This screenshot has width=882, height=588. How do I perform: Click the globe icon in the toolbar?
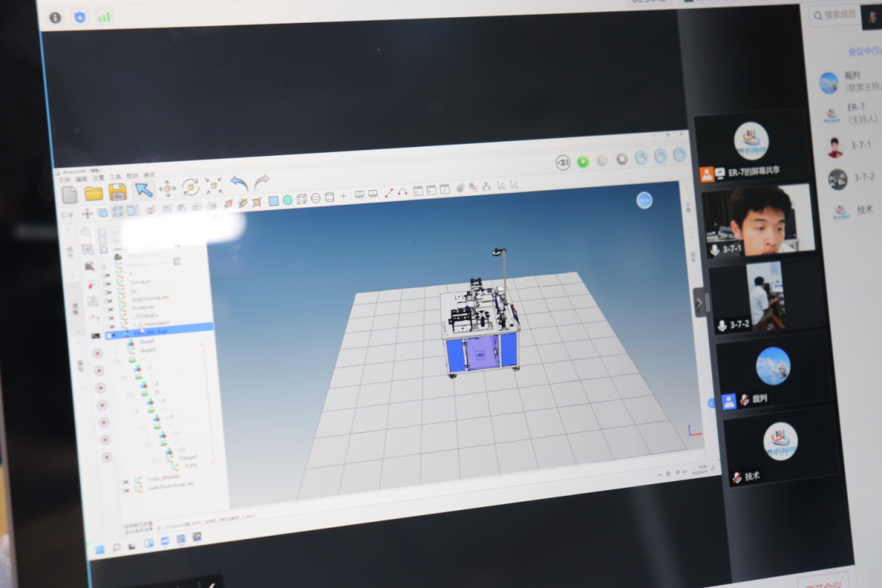point(460,188)
